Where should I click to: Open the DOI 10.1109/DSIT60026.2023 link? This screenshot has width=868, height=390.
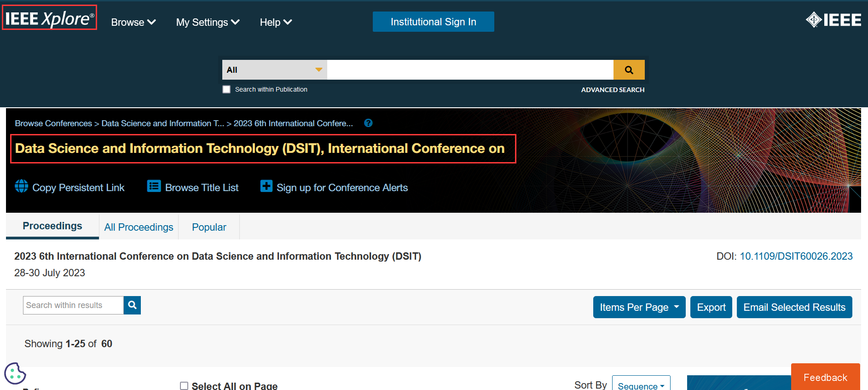pos(796,256)
